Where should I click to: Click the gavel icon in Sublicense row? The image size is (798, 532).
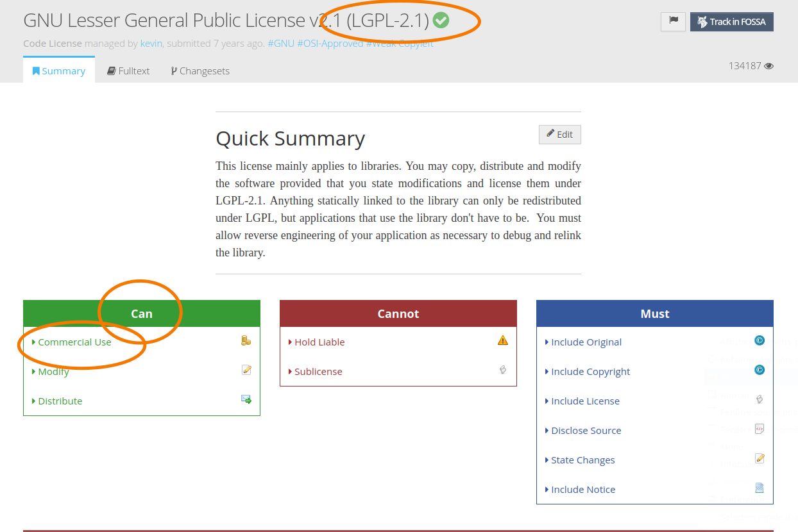coord(503,370)
